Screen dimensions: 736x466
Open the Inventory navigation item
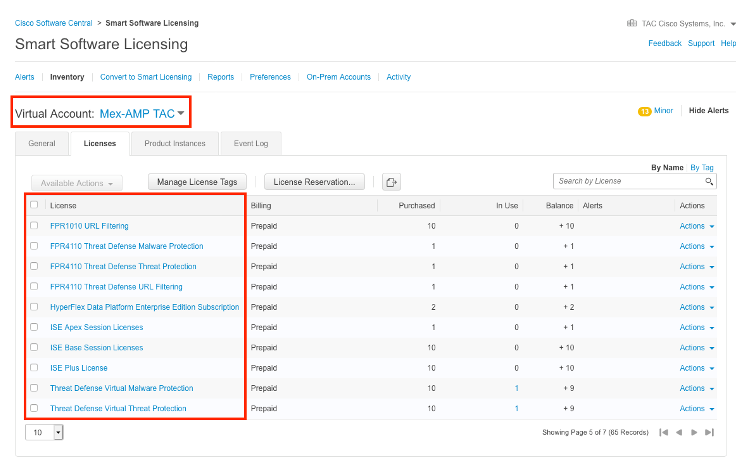coord(67,77)
